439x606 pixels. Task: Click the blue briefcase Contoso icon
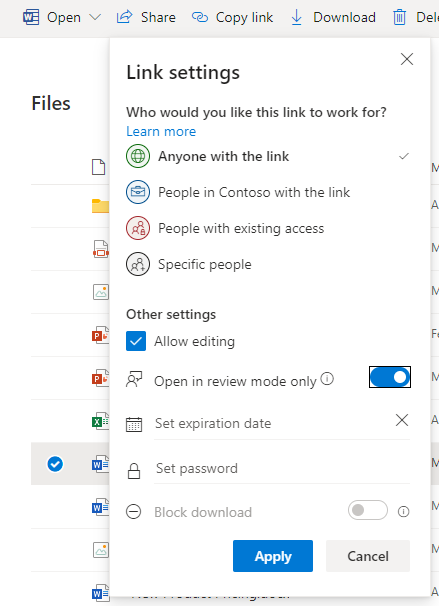click(x=138, y=192)
